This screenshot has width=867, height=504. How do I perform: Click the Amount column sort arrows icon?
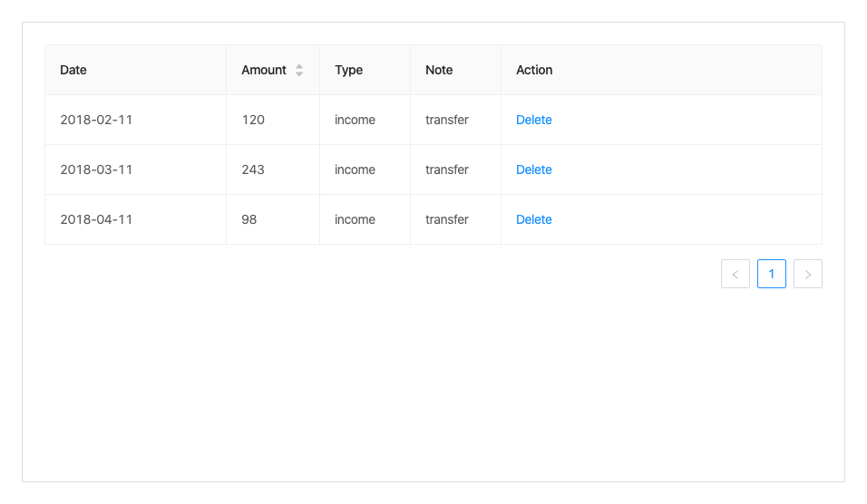[x=299, y=70]
